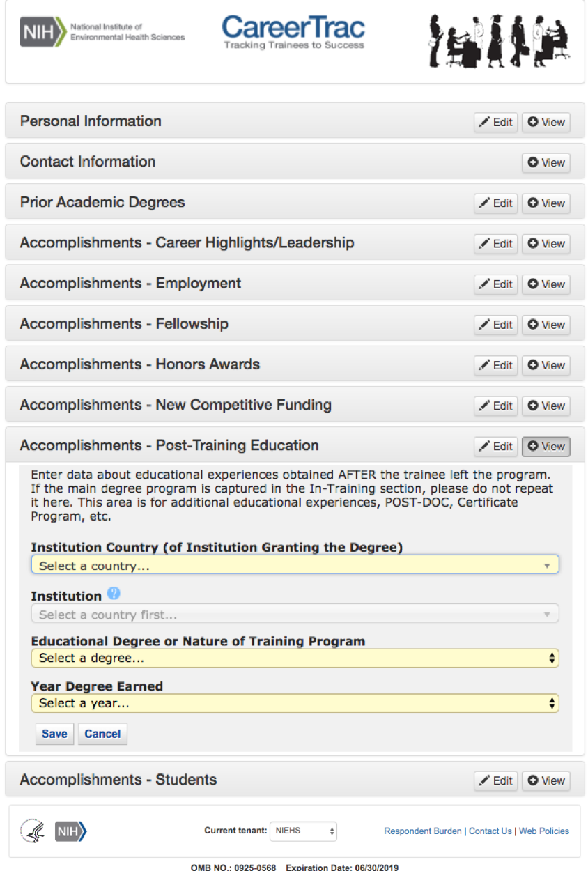The image size is (588, 871).
Task: View the Contact Information section
Action: [546, 162]
